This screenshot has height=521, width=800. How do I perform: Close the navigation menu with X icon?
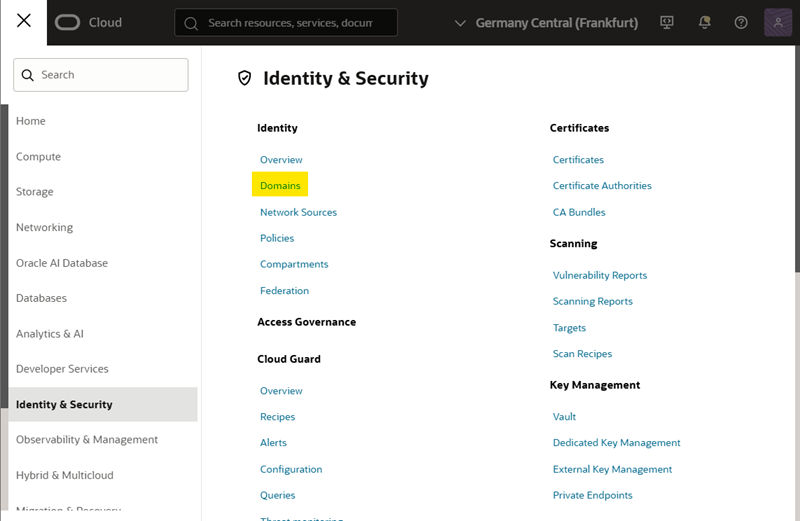23,21
